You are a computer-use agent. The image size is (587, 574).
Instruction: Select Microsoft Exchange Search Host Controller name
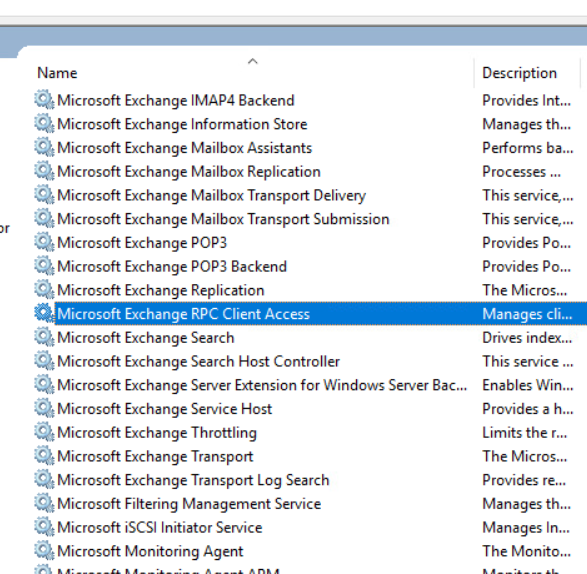(198, 361)
